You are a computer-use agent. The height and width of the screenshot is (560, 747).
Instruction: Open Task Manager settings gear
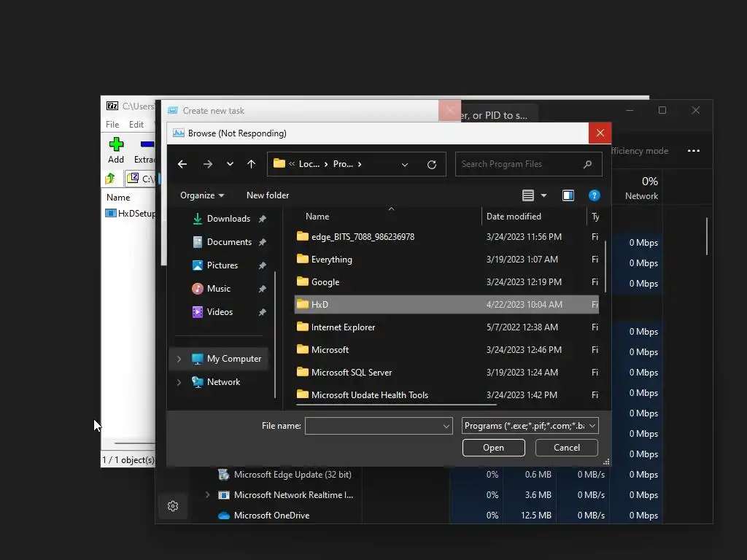[x=173, y=506]
